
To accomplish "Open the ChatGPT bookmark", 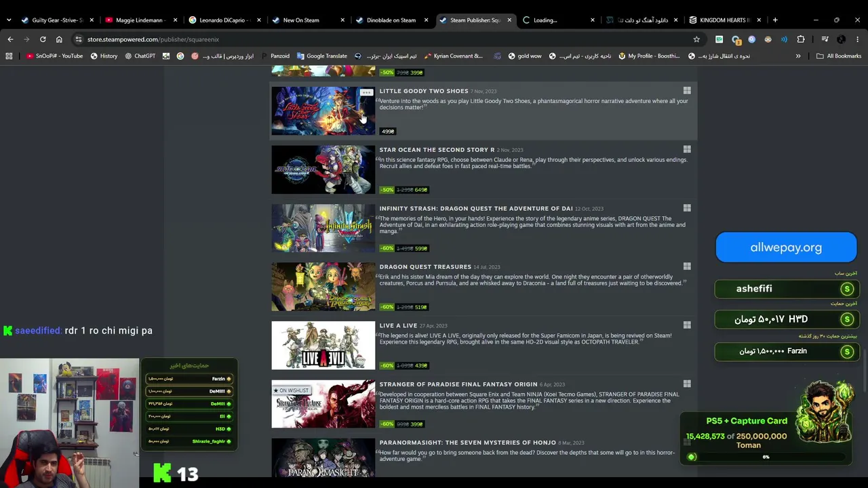I will (x=140, y=56).
